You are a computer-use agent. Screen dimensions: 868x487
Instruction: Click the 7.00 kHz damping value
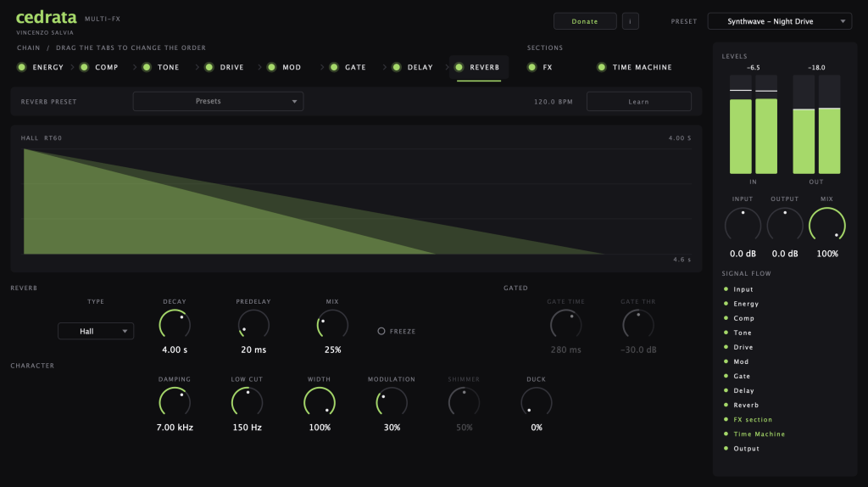click(175, 428)
